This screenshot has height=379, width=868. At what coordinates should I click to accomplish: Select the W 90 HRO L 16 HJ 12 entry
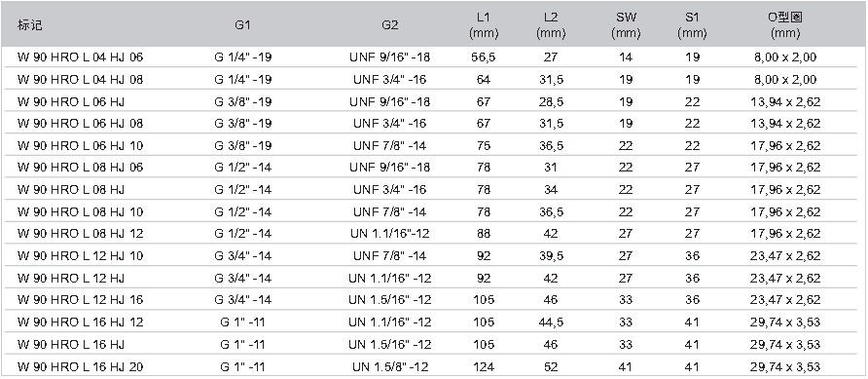80,322
